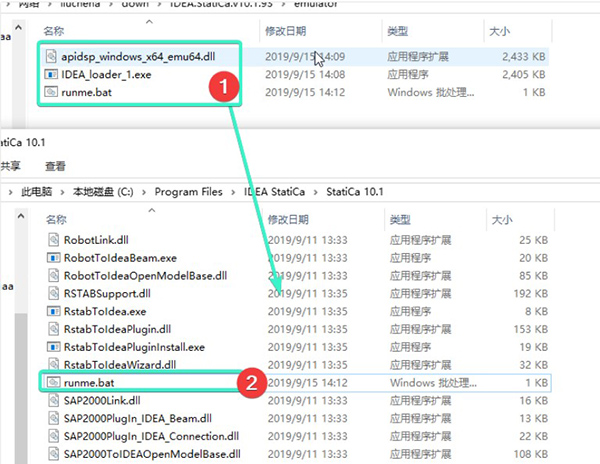The image size is (600, 464).
Task: Click the RstabToIdeaPluginInstall.exe icon
Action: tap(56, 346)
